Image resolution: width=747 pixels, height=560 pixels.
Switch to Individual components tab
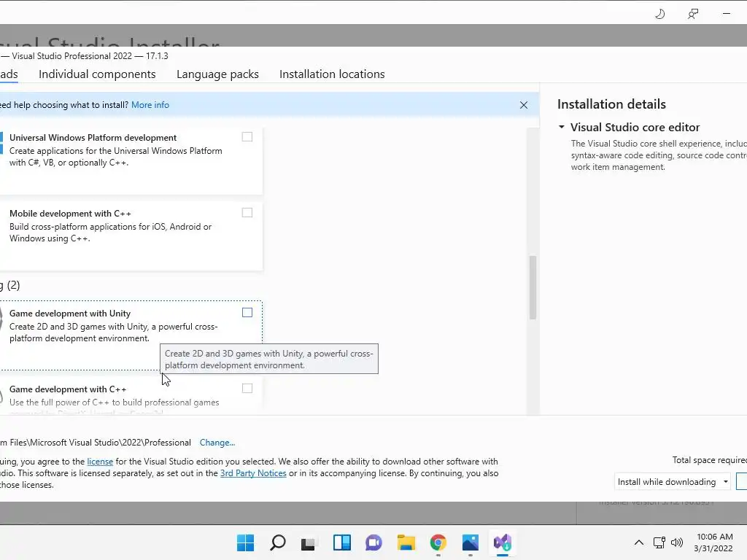coord(97,74)
